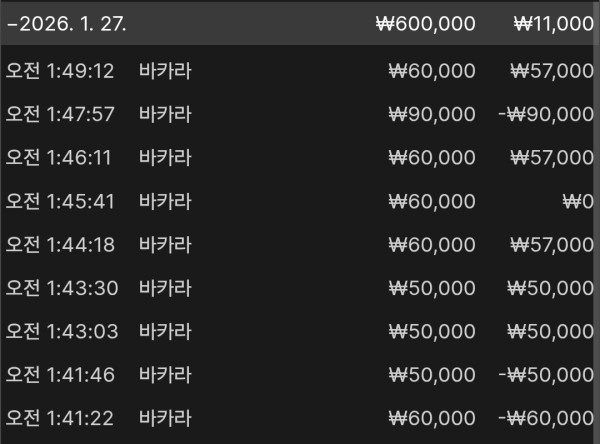Click the ₩57,000 win at 1:44:18

point(550,244)
